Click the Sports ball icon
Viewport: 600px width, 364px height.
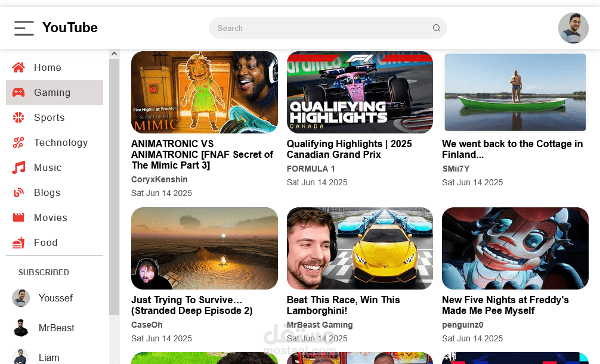(x=18, y=117)
